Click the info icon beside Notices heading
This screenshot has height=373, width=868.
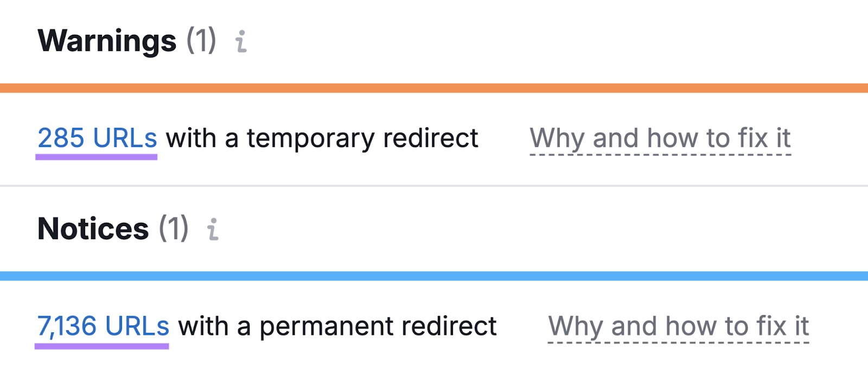214,229
